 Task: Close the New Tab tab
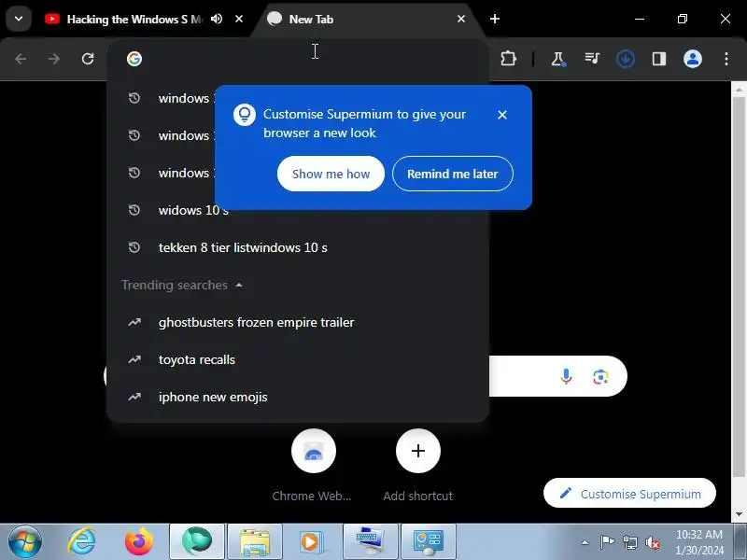click(460, 19)
